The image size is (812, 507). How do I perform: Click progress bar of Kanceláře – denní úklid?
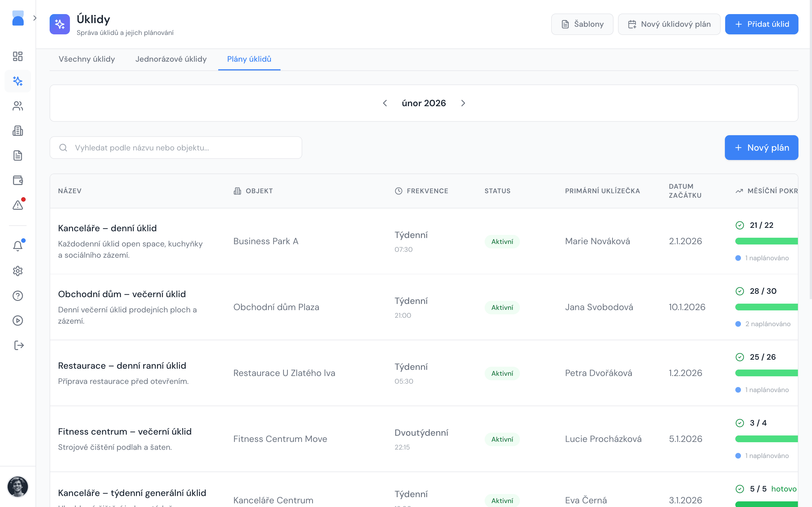coord(766,241)
